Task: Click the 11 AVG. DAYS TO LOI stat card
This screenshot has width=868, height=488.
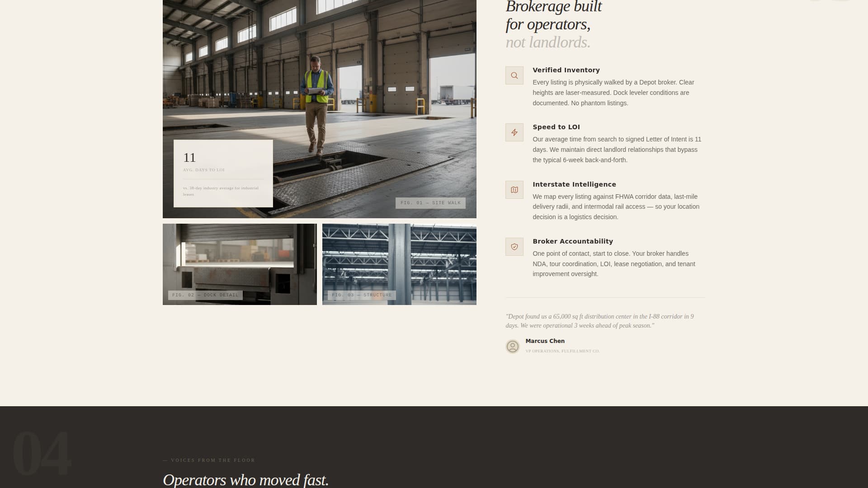Action: (x=223, y=174)
